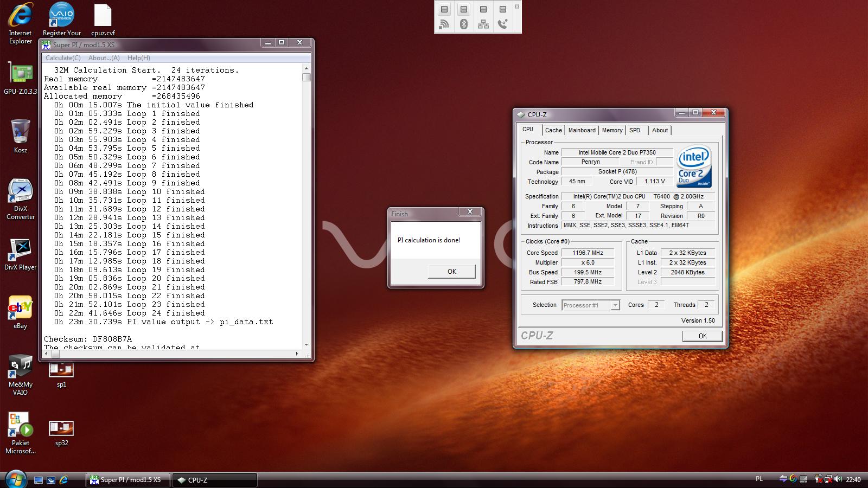Click the Super PI horizontal scrollbar left arrow

(x=46, y=354)
